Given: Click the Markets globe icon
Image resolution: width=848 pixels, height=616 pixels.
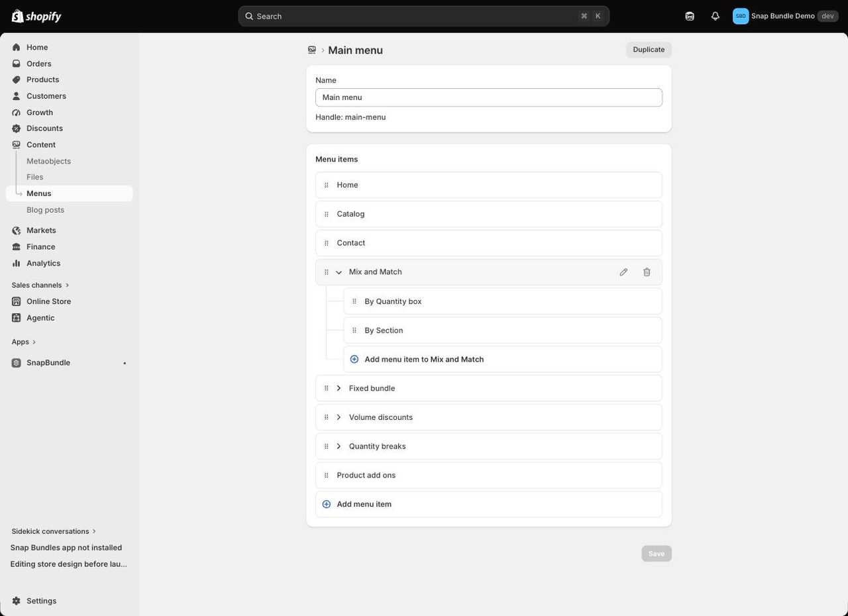Looking at the screenshot, I should pyautogui.click(x=17, y=231).
